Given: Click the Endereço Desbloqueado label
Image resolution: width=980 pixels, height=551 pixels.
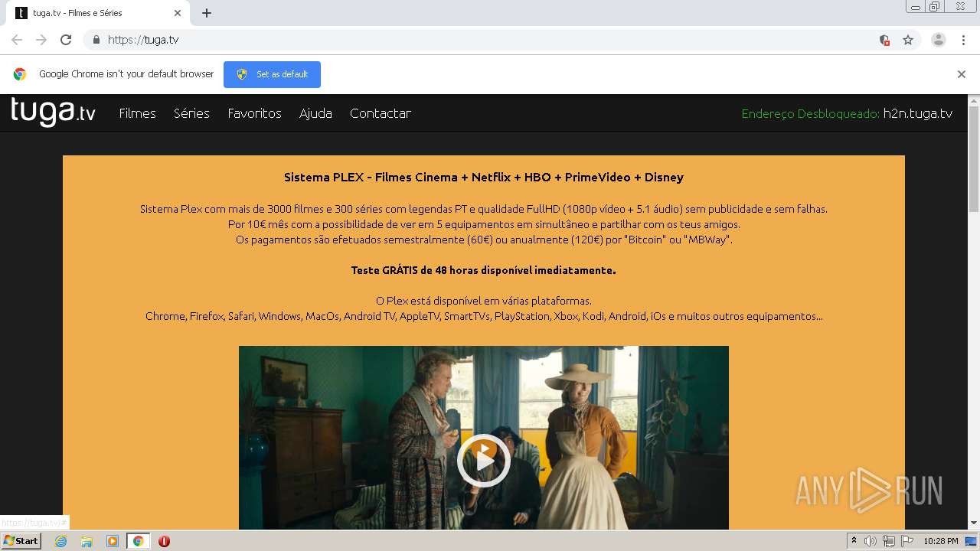Looking at the screenshot, I should [x=811, y=113].
